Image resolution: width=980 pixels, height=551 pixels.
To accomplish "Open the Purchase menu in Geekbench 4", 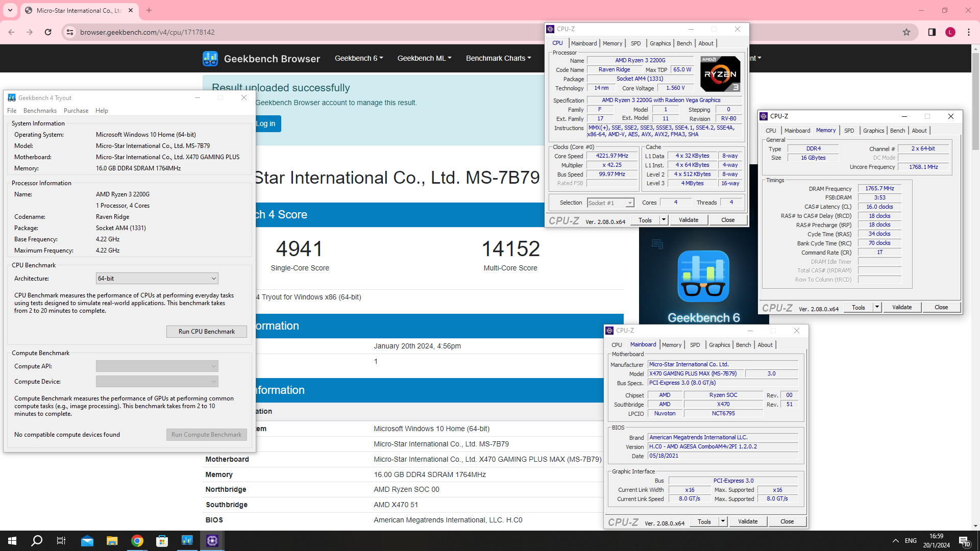I will (x=76, y=111).
